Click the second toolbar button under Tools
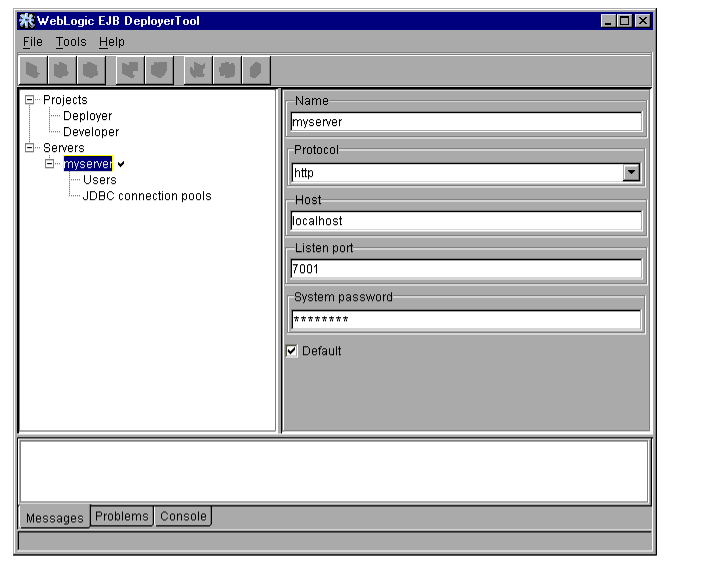713x580 pixels. click(61, 70)
